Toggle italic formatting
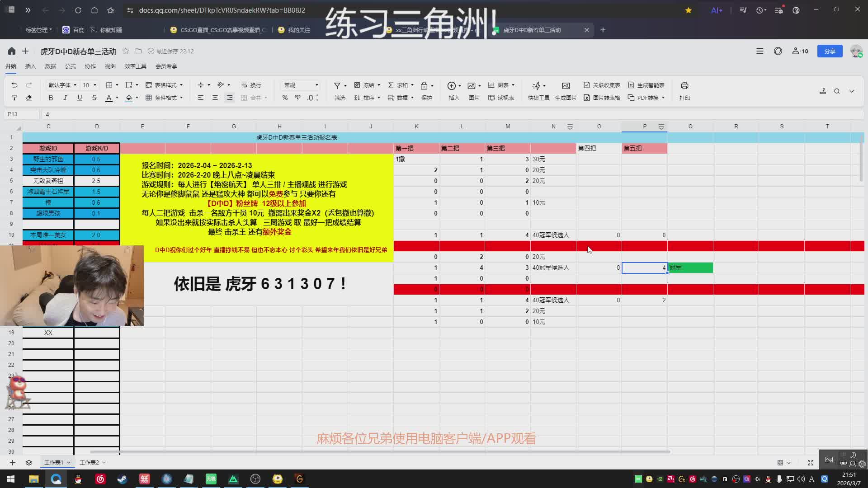The image size is (868, 488). point(65,98)
